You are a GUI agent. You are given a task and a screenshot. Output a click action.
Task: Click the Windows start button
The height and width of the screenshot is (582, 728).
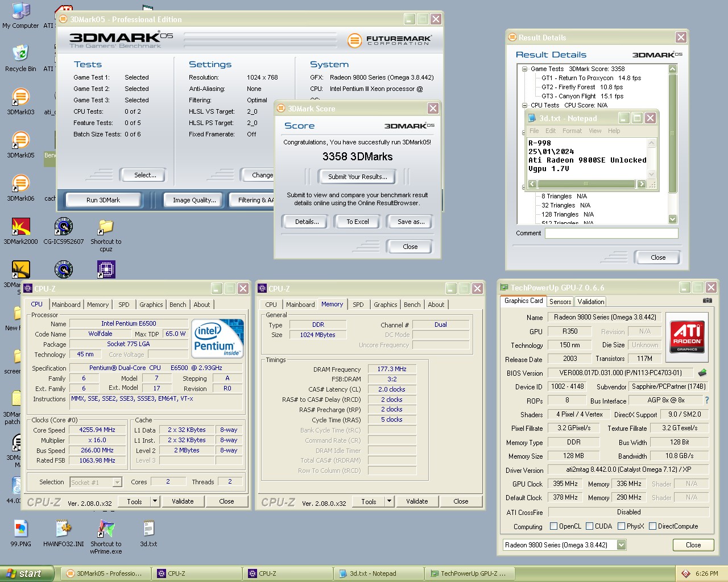[x=27, y=573]
